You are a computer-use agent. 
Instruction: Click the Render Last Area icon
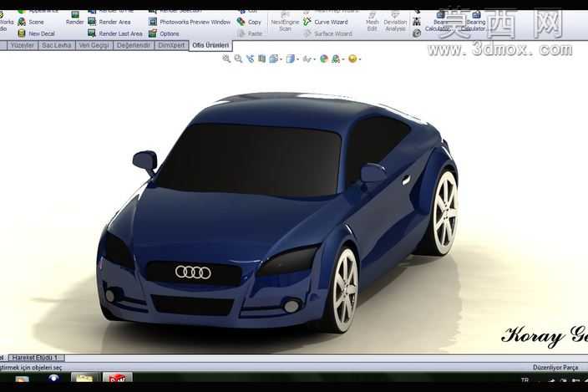[x=92, y=33]
